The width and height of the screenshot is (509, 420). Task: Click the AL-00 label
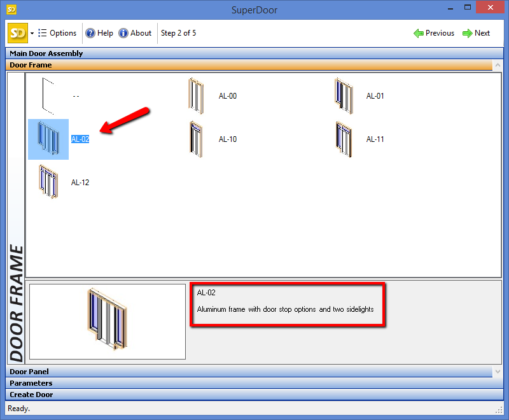pyautogui.click(x=228, y=96)
